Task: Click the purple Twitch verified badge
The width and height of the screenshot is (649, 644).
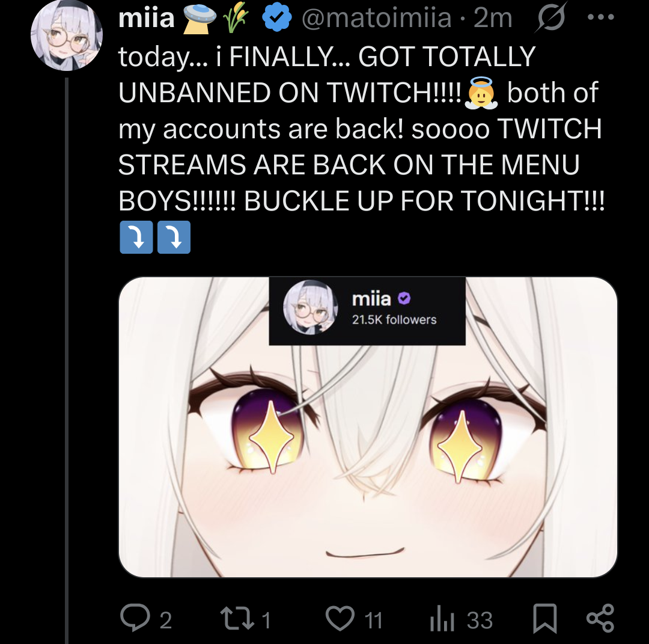Action: [404, 298]
